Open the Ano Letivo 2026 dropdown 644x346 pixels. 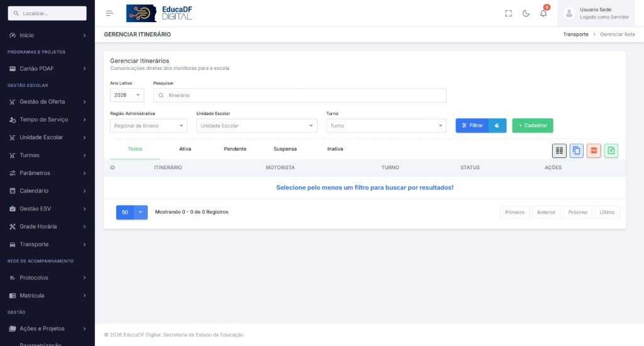[127, 96]
